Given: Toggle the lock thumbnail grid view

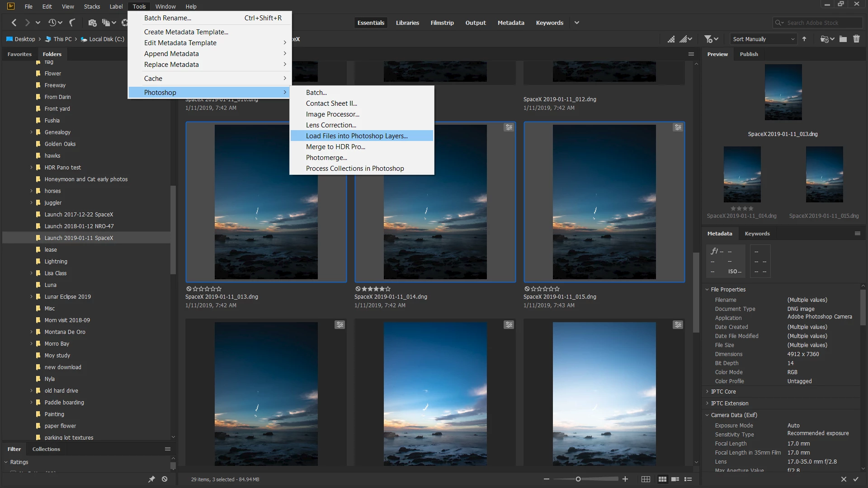Looking at the screenshot, I should click(x=646, y=479).
